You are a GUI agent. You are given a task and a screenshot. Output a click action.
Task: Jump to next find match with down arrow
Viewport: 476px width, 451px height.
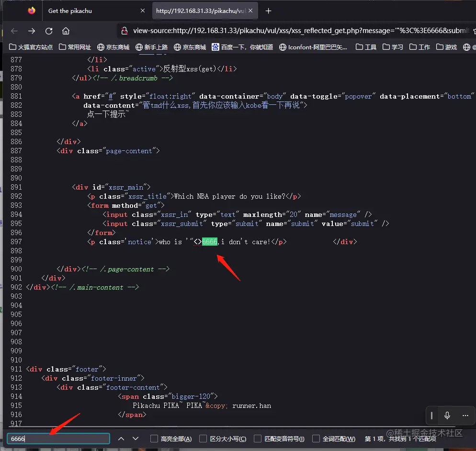click(x=136, y=439)
